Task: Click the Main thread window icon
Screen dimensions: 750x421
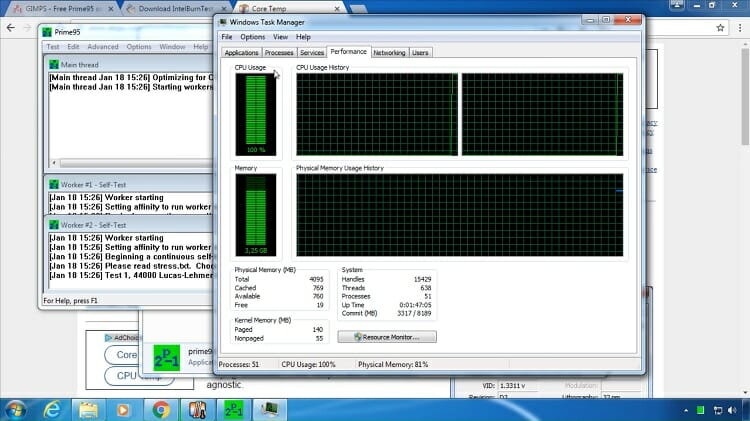Action: pos(54,65)
